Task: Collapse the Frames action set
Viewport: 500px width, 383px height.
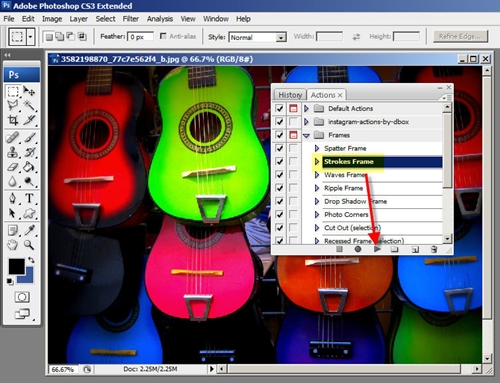Action: point(306,135)
